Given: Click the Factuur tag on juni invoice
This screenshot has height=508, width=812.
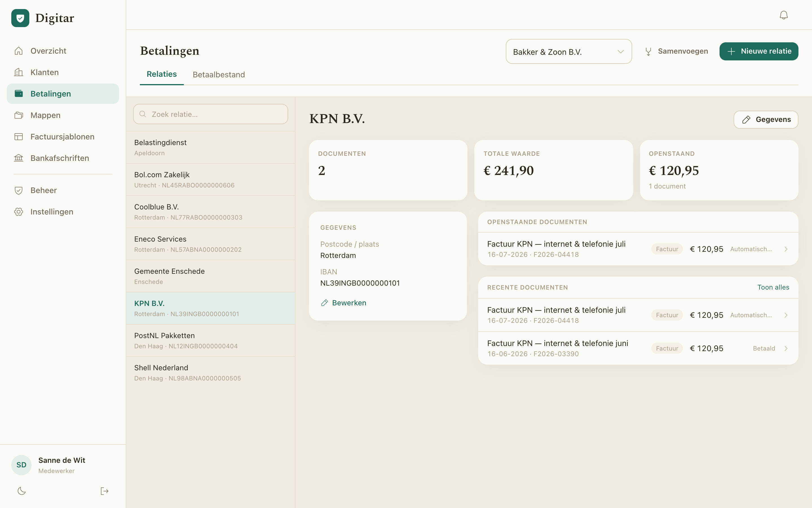Looking at the screenshot, I should point(667,349).
